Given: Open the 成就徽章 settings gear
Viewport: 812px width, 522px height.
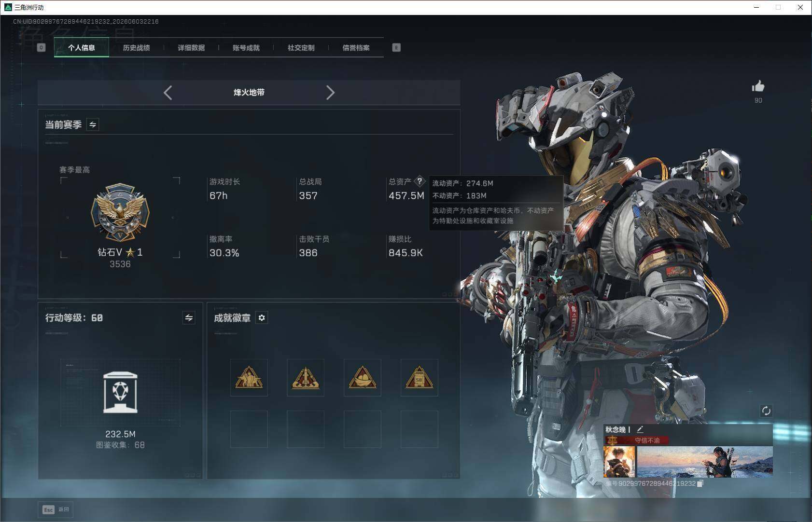Looking at the screenshot, I should coord(262,317).
